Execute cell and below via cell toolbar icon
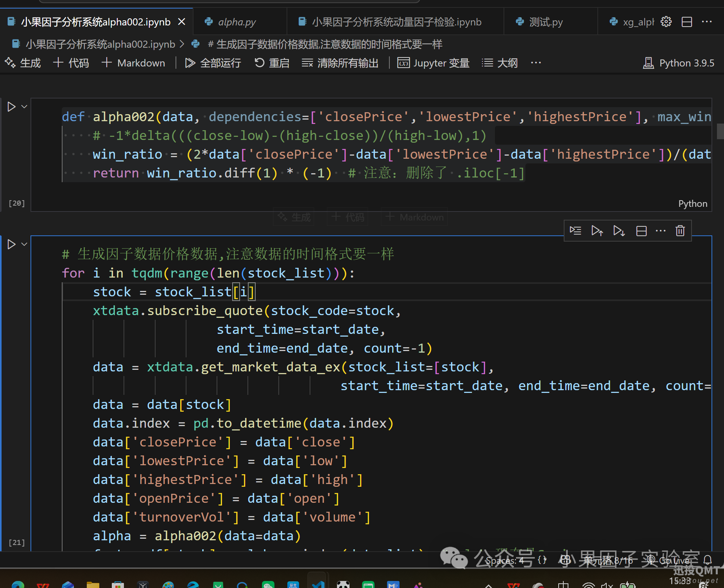 tap(619, 231)
